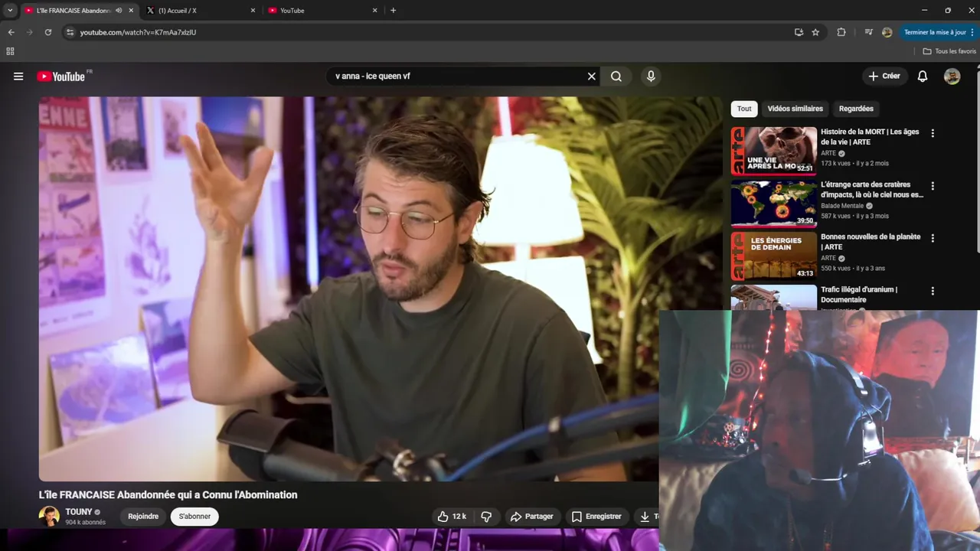The height and width of the screenshot is (551, 980).
Task: Open the Chrome three-dot menu
Action: click(972, 32)
